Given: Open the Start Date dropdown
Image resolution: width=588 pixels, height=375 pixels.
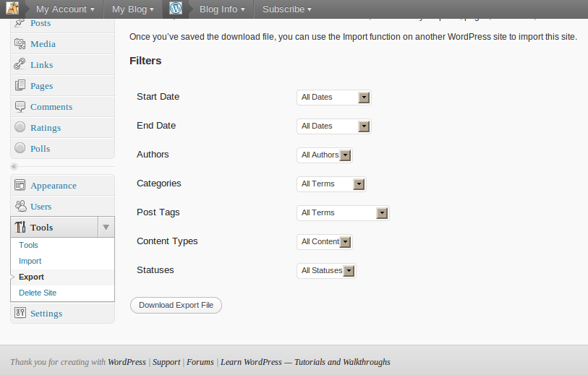Looking at the screenshot, I should pos(333,98).
